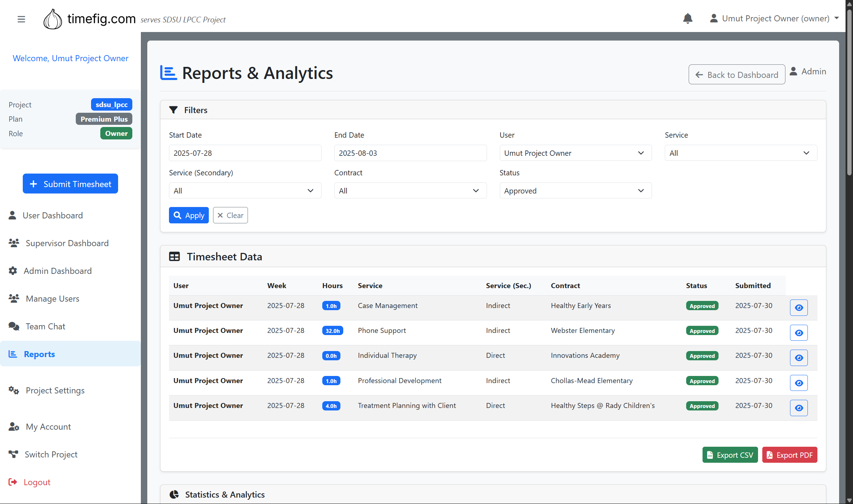
Task: Open Team Chat from the sidebar
Action: 45,326
